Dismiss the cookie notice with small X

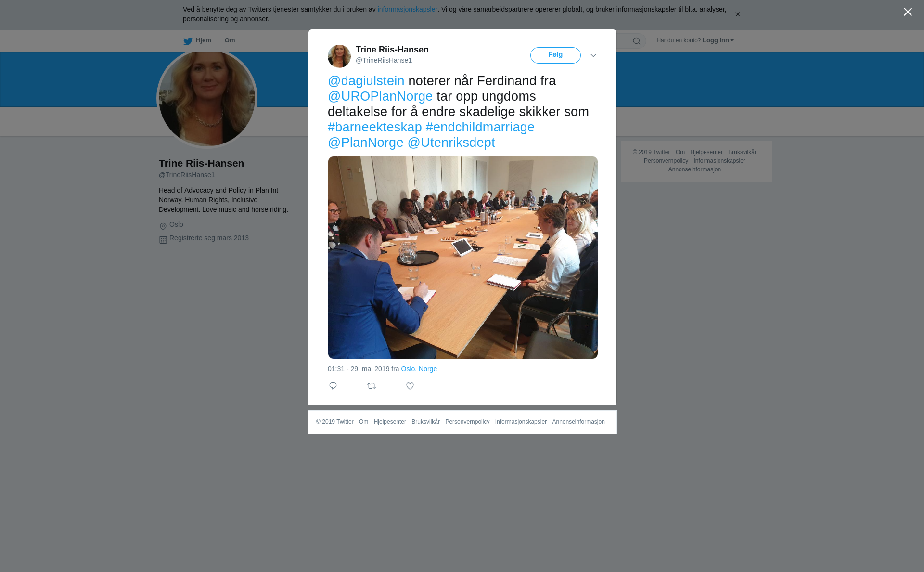click(x=737, y=14)
